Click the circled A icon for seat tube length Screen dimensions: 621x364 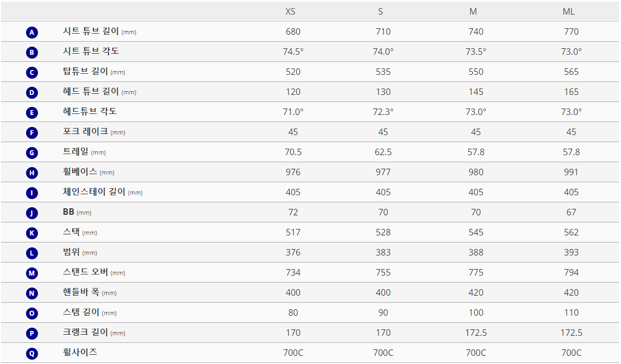tap(32, 33)
